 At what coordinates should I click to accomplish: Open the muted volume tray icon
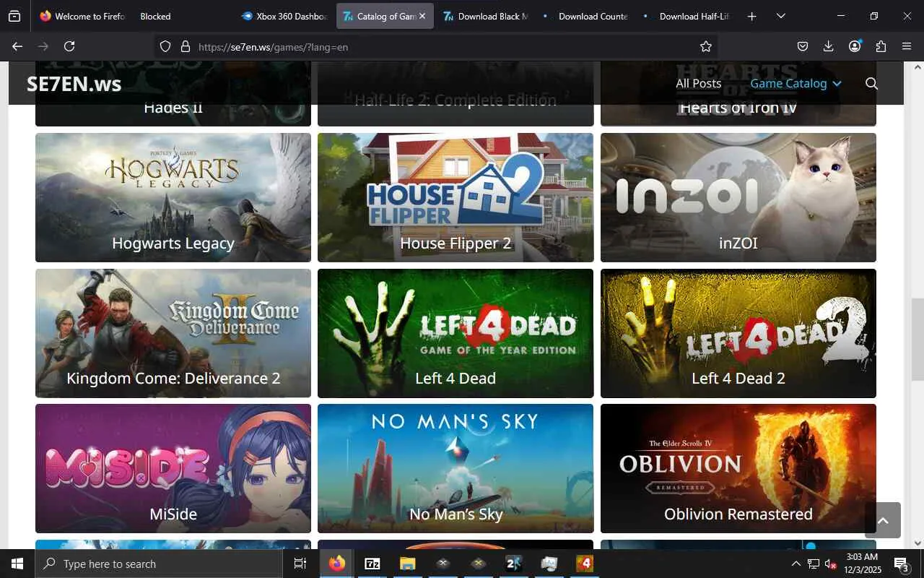pyautogui.click(x=831, y=564)
